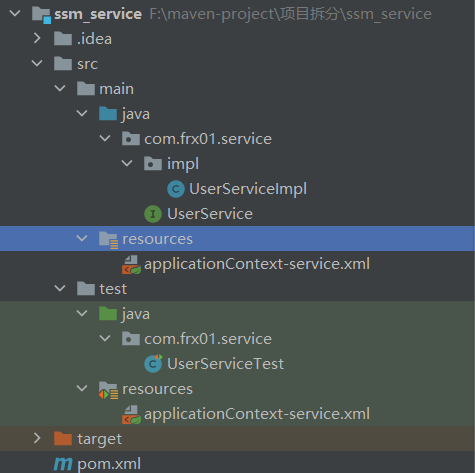Screen dimensions: 475x473
Task: Expand the .idea folder
Action: 37,38
